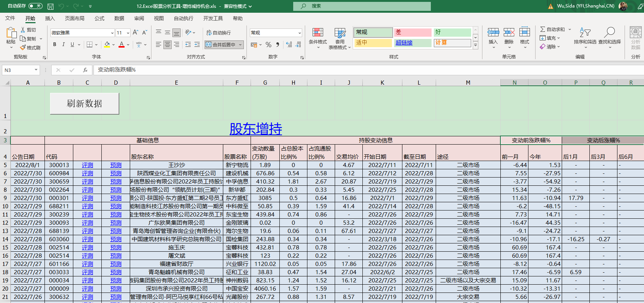Viewport: 644px width, 303px height.
Task: Open Conditional Formatting (条件格式)
Action: click(x=318, y=37)
